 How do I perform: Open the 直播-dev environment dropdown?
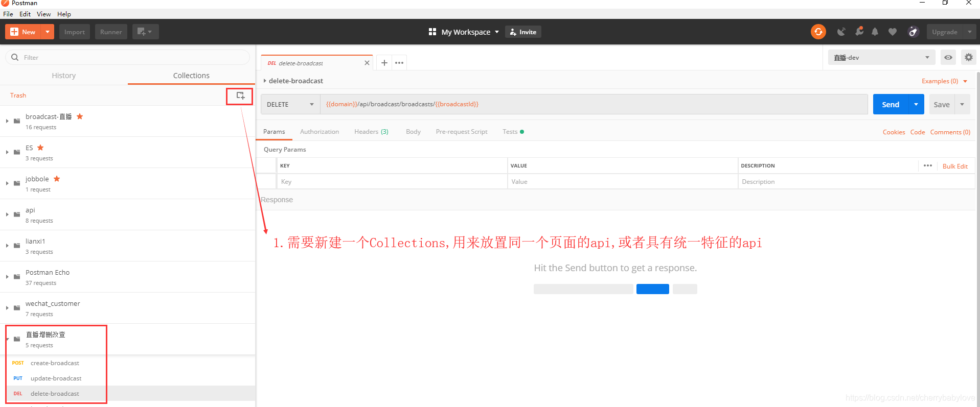[881, 57]
